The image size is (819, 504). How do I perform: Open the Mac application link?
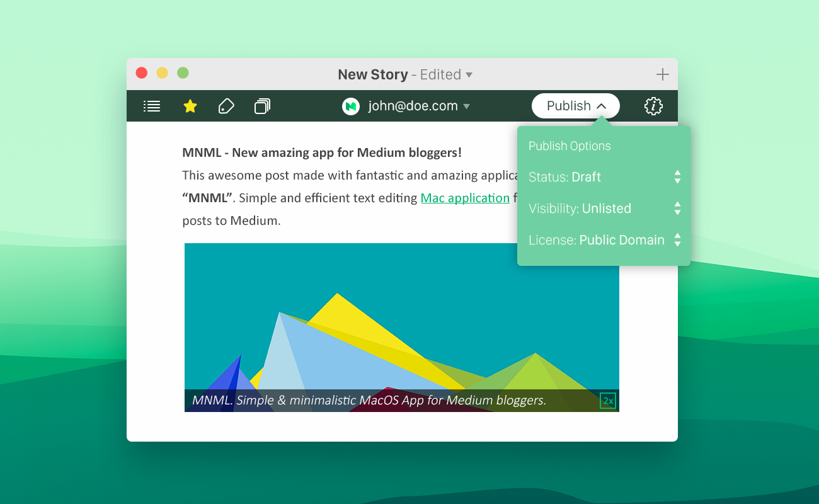pyautogui.click(x=465, y=198)
